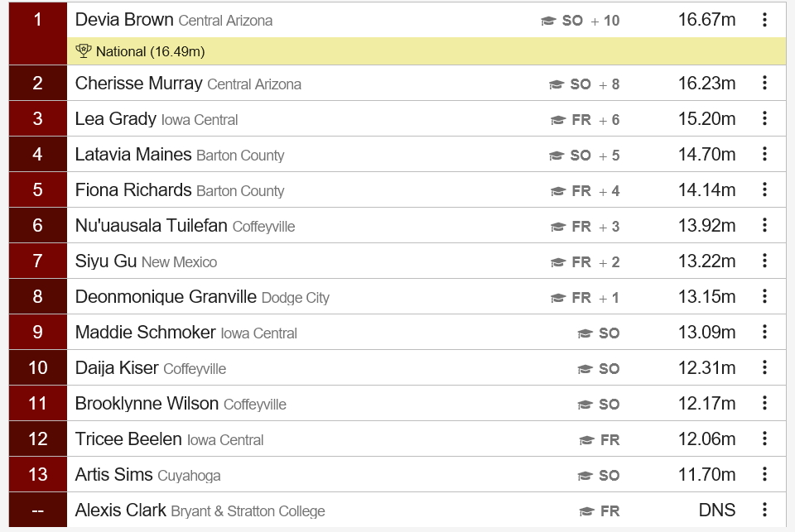The height and width of the screenshot is (532, 795).
Task: Click the kebab icon next to Lea Grady's mark
Action: point(764,118)
